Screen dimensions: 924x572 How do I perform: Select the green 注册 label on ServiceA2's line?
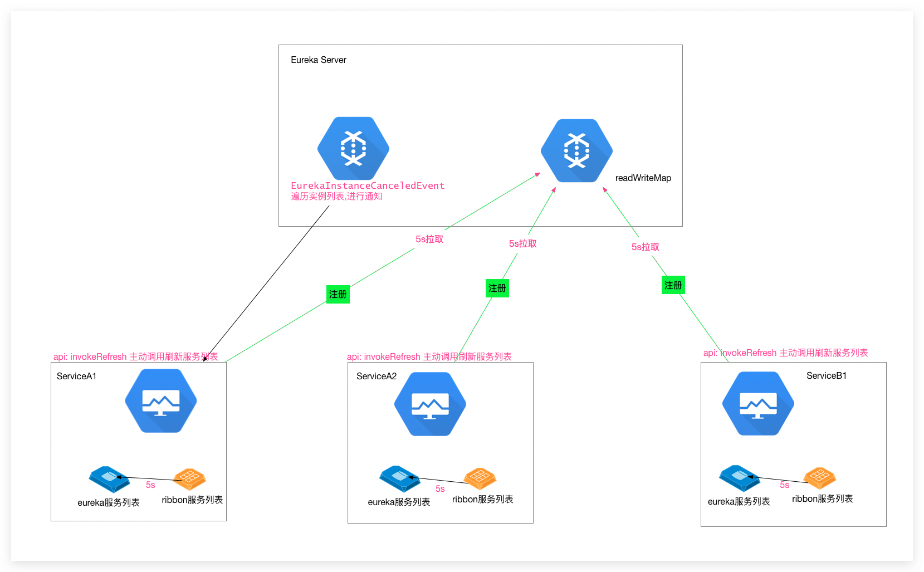(497, 288)
